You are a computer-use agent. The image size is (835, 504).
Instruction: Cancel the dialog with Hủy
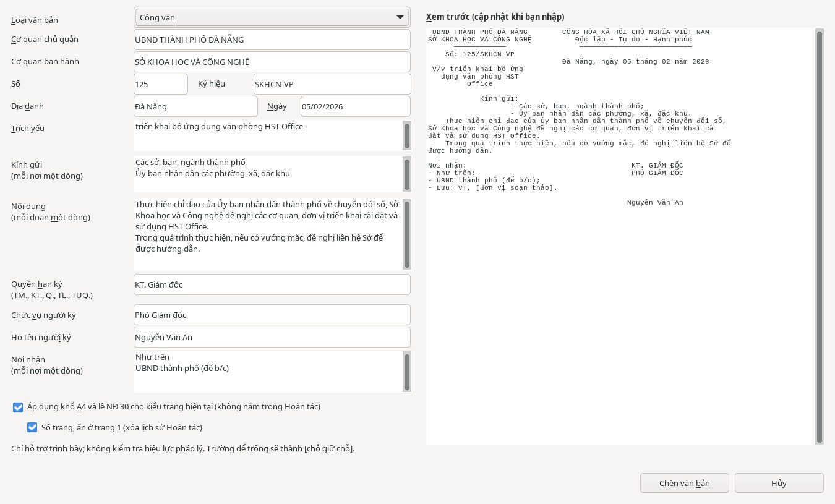coord(779,483)
